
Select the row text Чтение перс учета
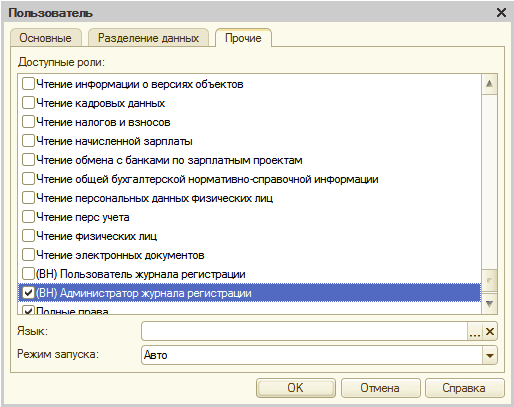point(83,217)
